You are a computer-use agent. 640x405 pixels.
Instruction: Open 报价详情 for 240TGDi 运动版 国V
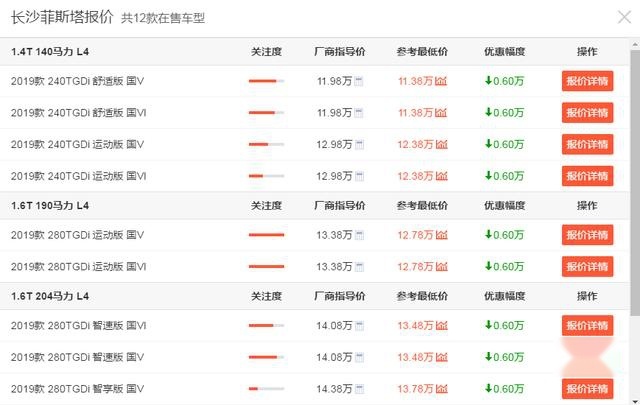(x=587, y=144)
